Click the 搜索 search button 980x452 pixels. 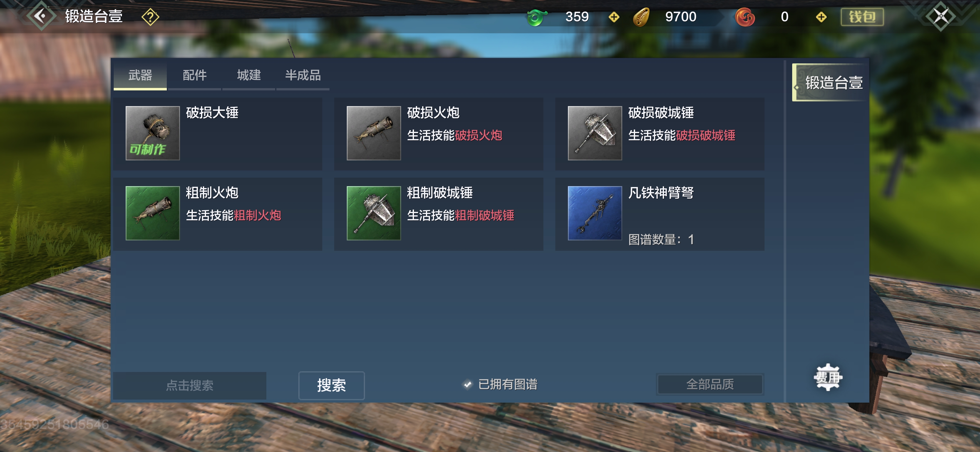[x=331, y=385]
